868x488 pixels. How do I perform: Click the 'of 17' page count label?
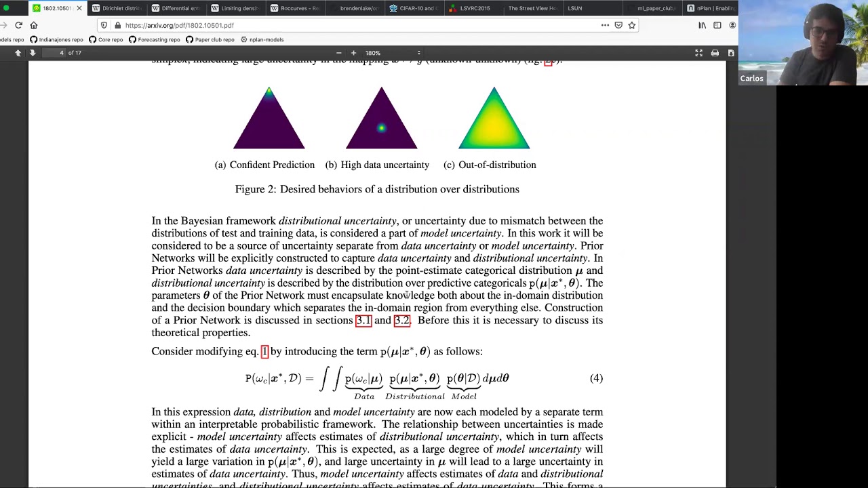pos(75,53)
